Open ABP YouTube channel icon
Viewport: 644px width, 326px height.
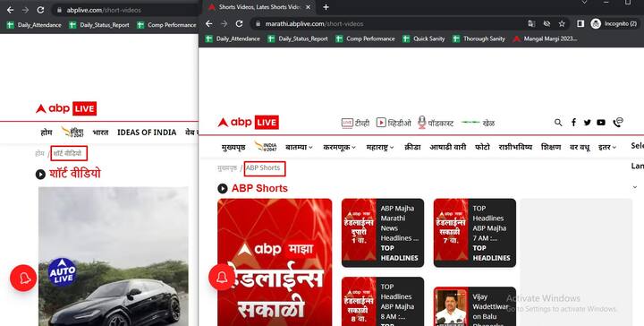pos(601,123)
